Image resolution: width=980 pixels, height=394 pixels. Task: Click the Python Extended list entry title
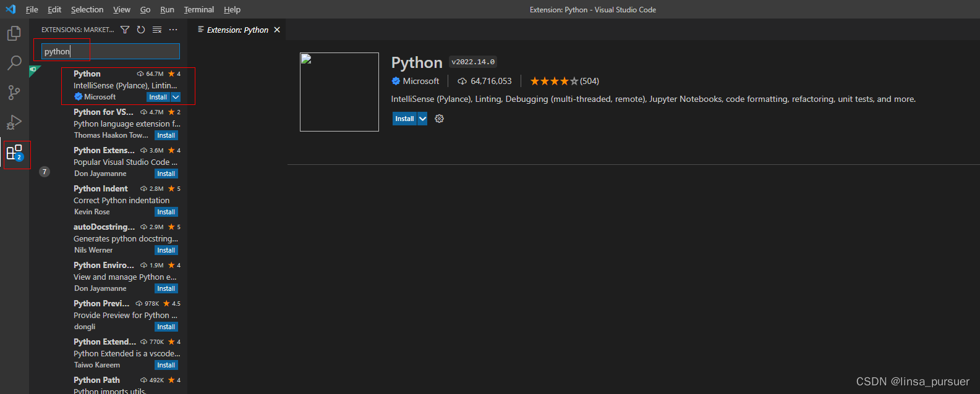pos(104,342)
